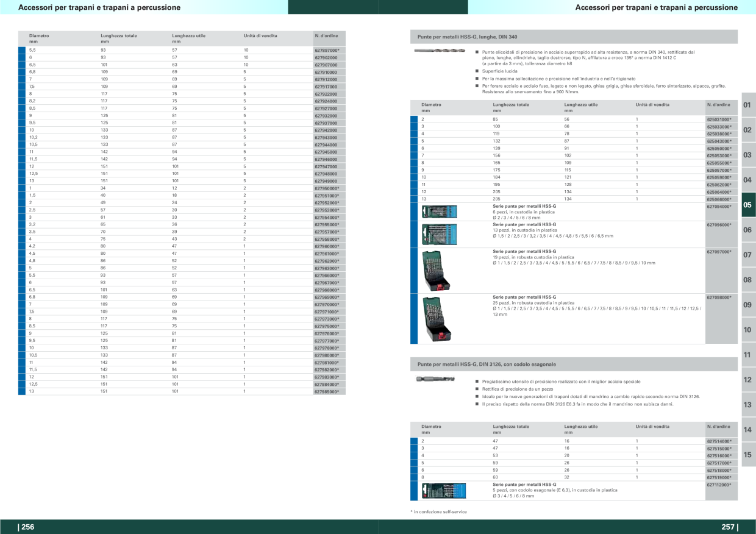Click order number 627098000* for 25-piece set
This screenshot has width=756, height=534.
(x=719, y=297)
